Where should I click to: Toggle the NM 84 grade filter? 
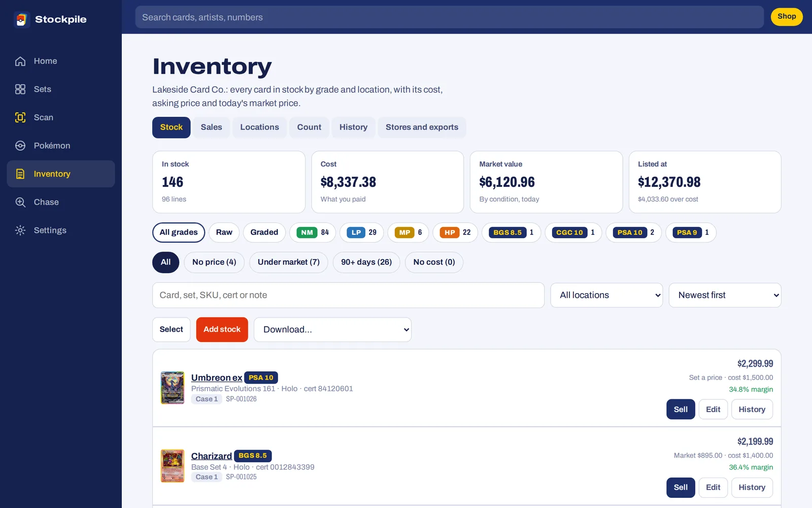[x=313, y=232]
